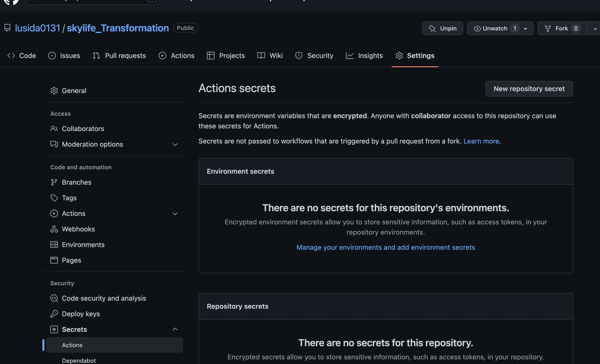Click the Pages browser icon
This screenshot has width=600, height=364.
54,260
